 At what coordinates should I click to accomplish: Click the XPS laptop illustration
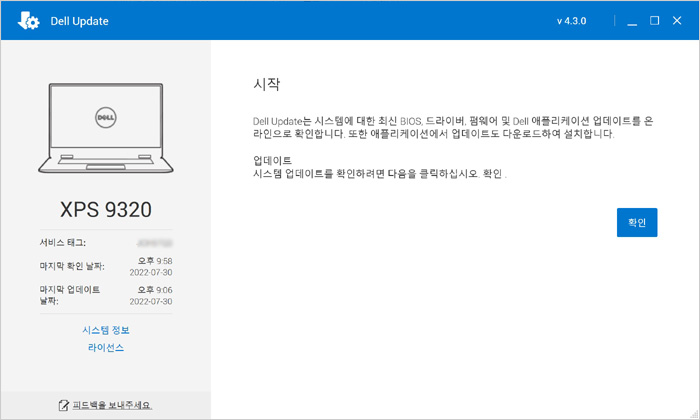tap(106, 128)
